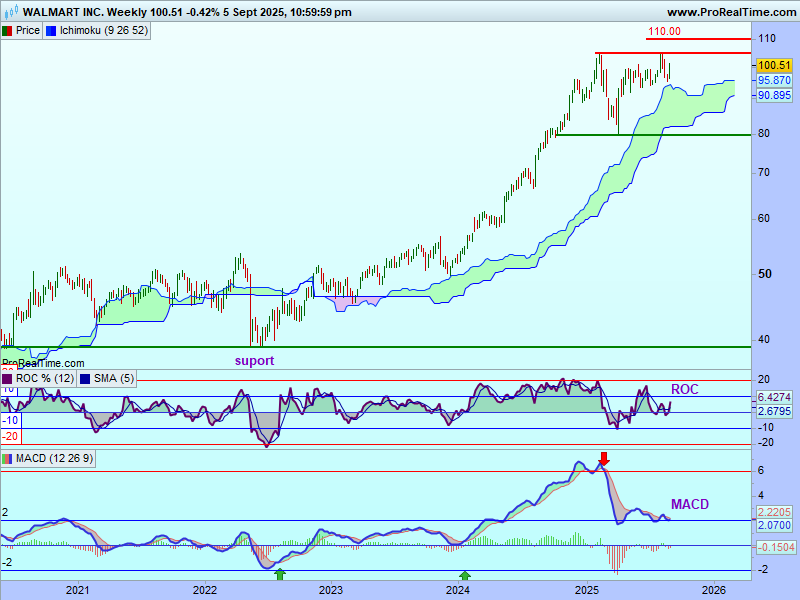Click the 60 price axis label
This screenshot has height=600, width=800.
click(764, 219)
